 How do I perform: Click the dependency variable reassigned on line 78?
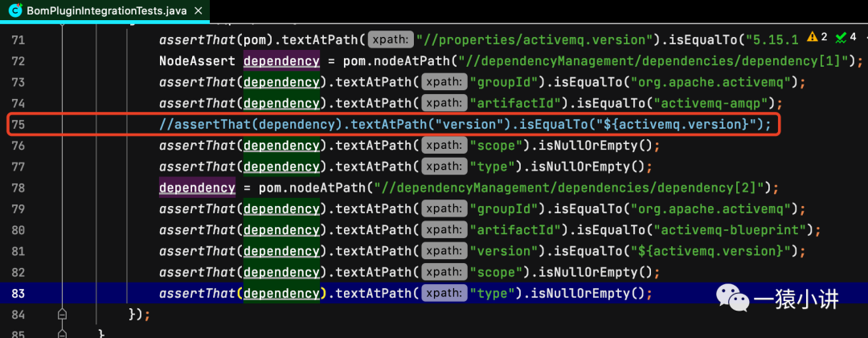(197, 188)
